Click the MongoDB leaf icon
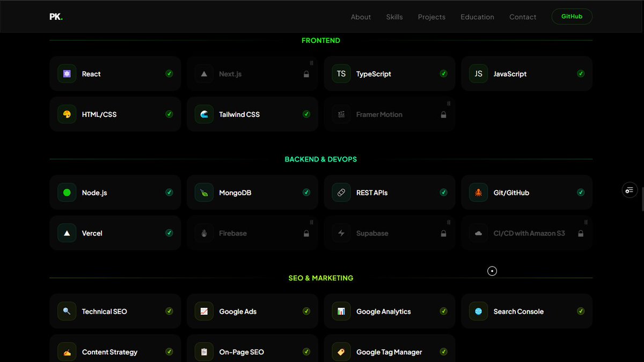The height and width of the screenshot is (362, 644). (204, 193)
